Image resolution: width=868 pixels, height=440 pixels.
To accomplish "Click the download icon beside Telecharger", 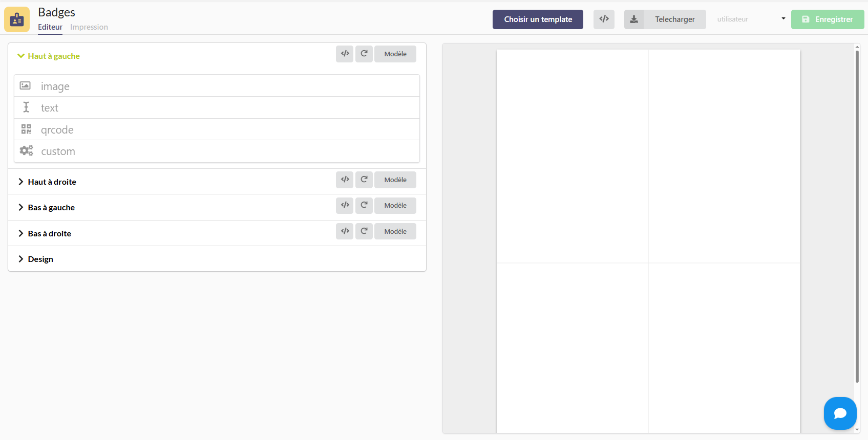I will point(634,19).
